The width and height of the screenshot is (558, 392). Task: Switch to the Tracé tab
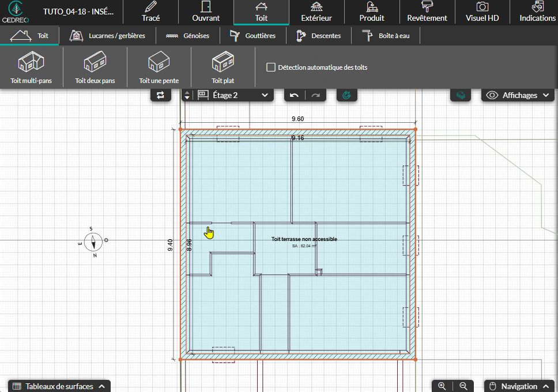(x=150, y=12)
